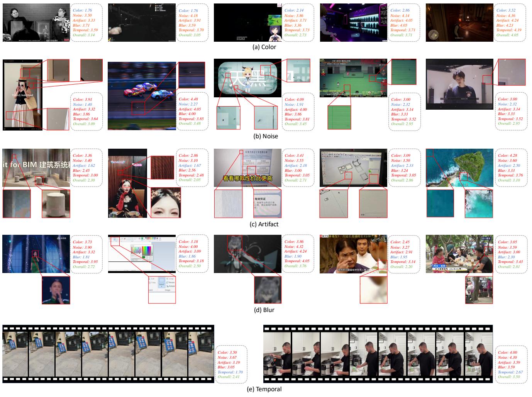Expand the Select tool dropdown arrow in Paint
The image size is (532, 397).
point(162,287)
